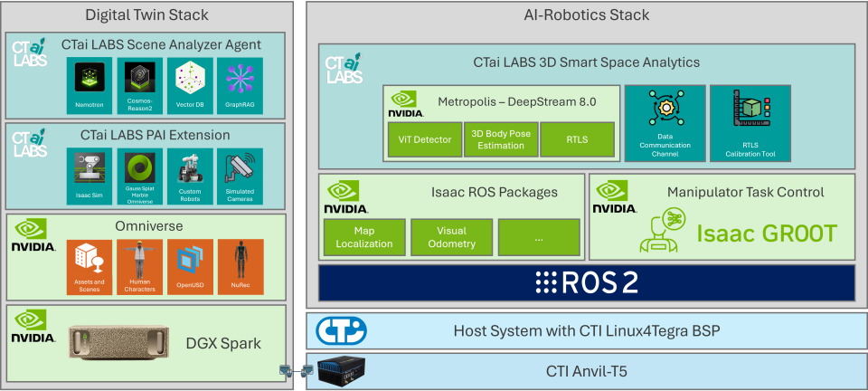The width and height of the screenshot is (868, 391).
Task: Click the CTI logo in Host System bar
Action: [341, 330]
